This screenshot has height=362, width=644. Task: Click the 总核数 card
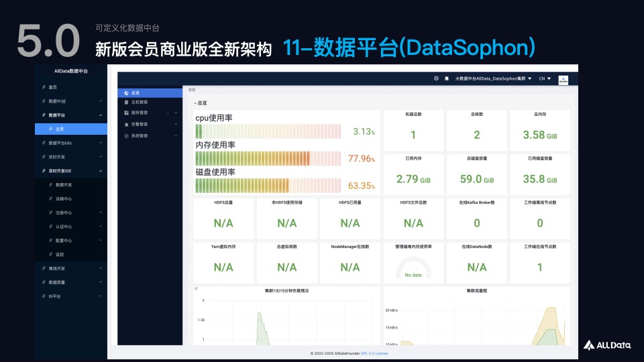[477, 131]
